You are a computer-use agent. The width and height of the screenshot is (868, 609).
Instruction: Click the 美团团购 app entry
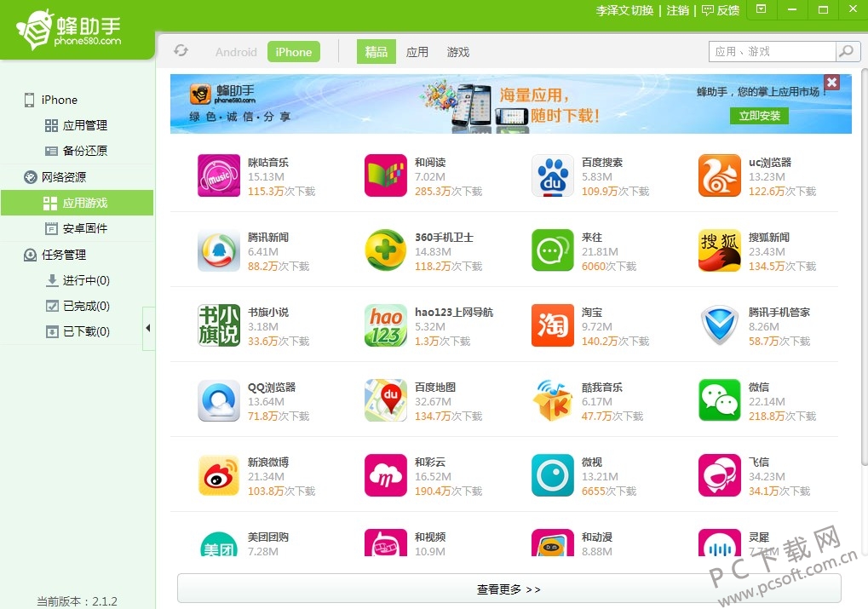244,543
